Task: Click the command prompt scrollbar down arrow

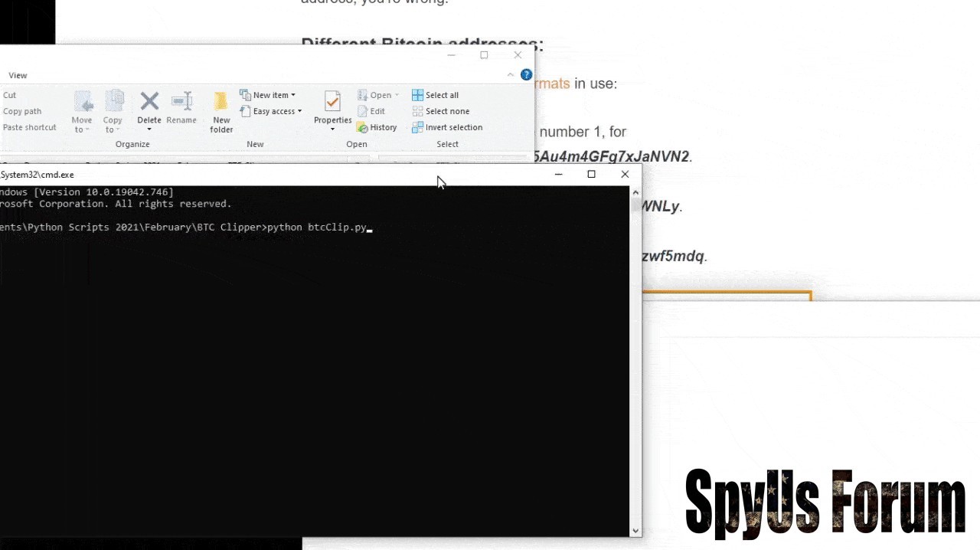Action: 635,531
